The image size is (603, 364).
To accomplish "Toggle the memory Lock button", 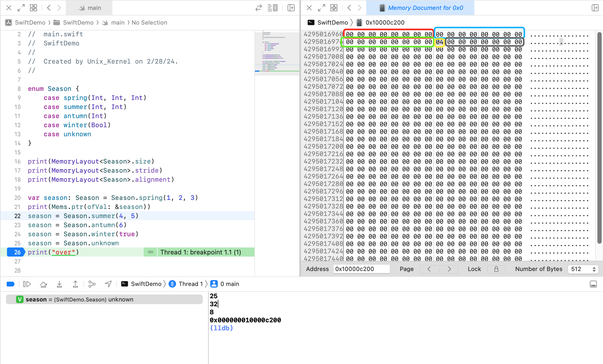I will pyautogui.click(x=496, y=269).
